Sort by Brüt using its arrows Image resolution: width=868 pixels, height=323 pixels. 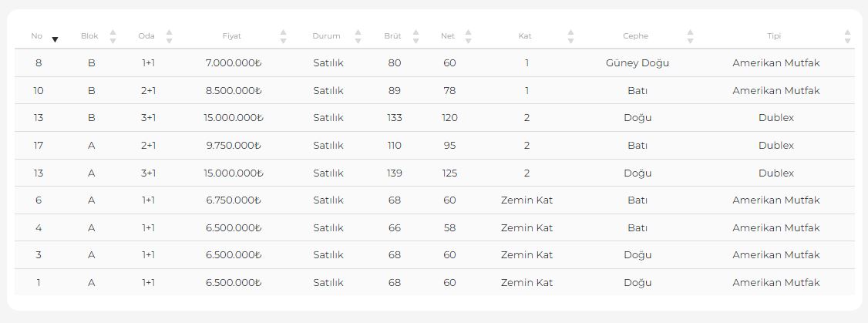point(415,36)
